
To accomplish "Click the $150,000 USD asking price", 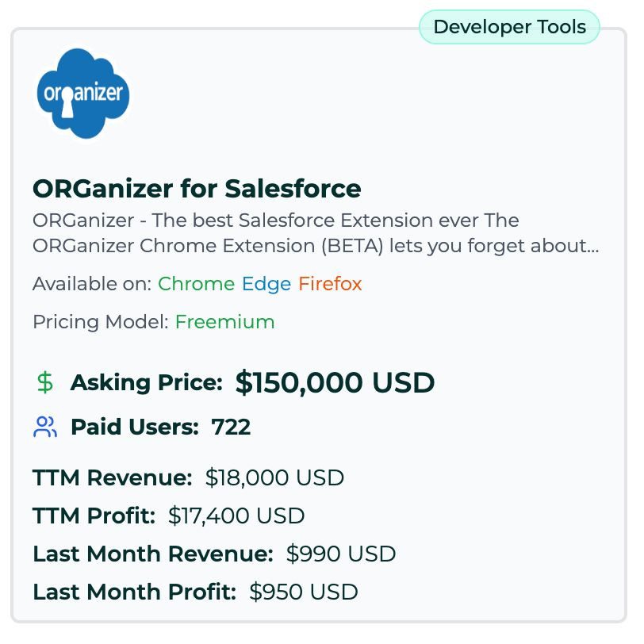I will (335, 382).
